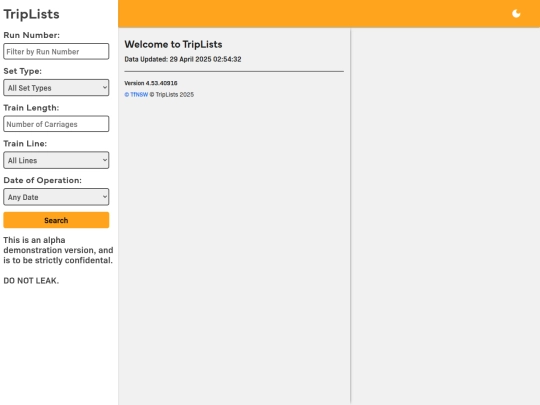This screenshot has height=405, width=540.
Task: Click the Run Number label
Action: 31,35
